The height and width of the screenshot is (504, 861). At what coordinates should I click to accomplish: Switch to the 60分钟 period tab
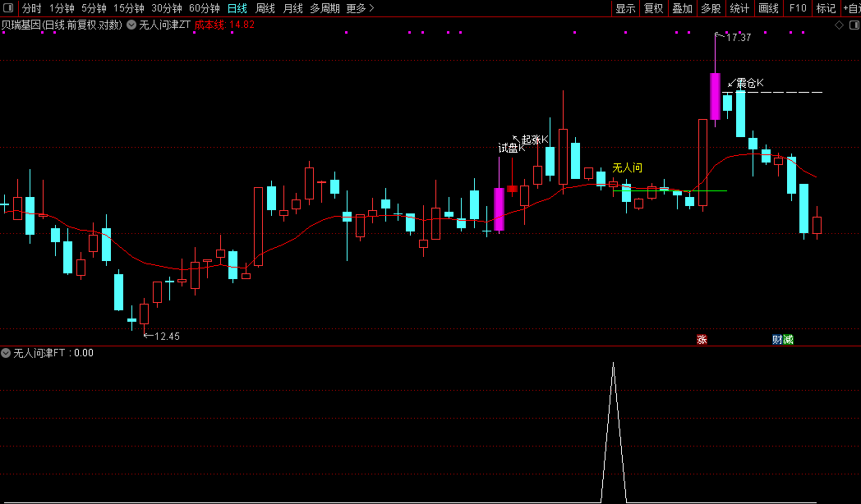point(205,8)
